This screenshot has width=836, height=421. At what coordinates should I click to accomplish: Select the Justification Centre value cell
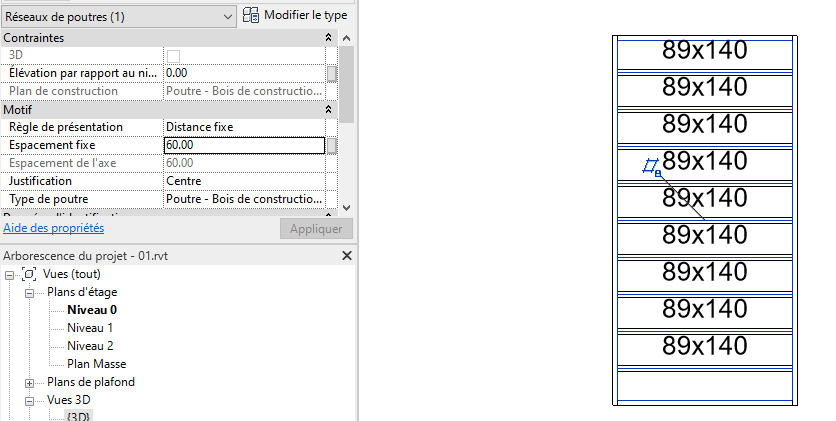pyautogui.click(x=244, y=181)
